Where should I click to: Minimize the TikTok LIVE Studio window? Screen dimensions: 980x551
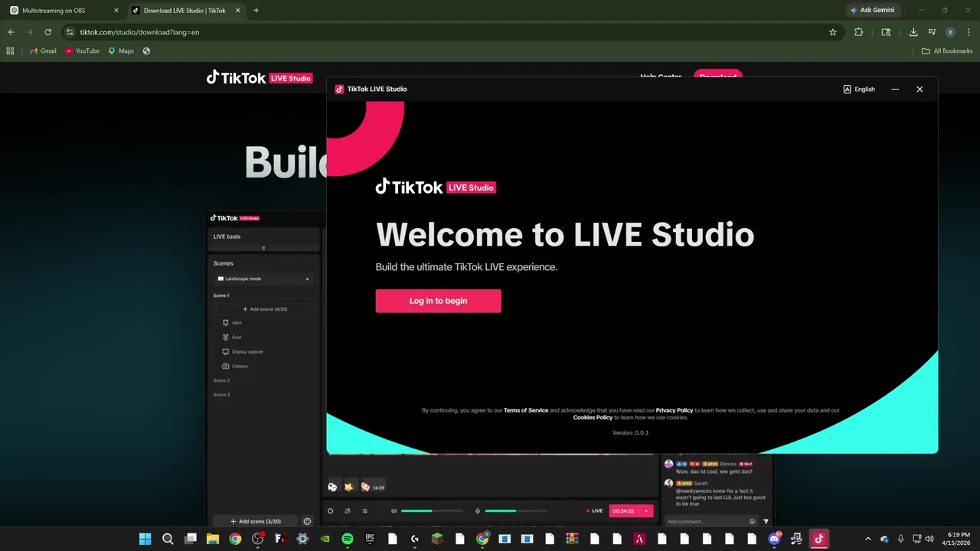[895, 89]
